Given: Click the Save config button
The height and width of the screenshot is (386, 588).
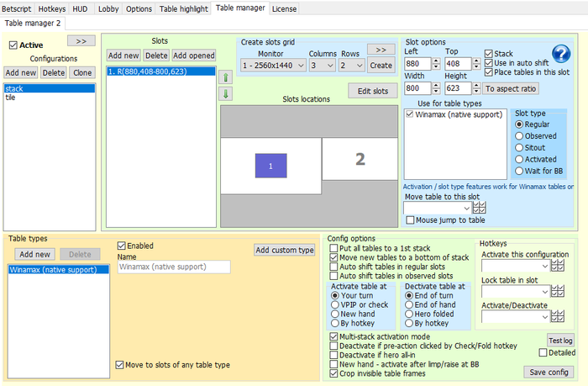Looking at the screenshot, I should (549, 372).
